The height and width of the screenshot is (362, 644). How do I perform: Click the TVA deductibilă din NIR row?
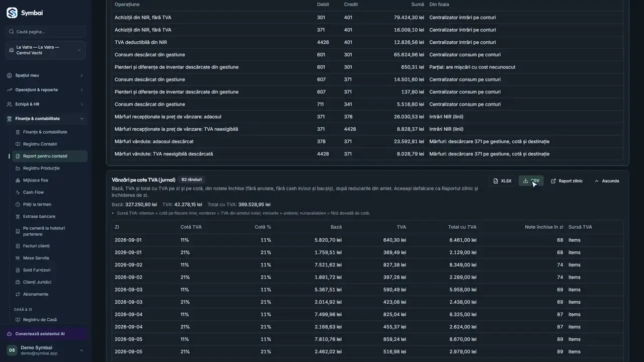coord(367,42)
